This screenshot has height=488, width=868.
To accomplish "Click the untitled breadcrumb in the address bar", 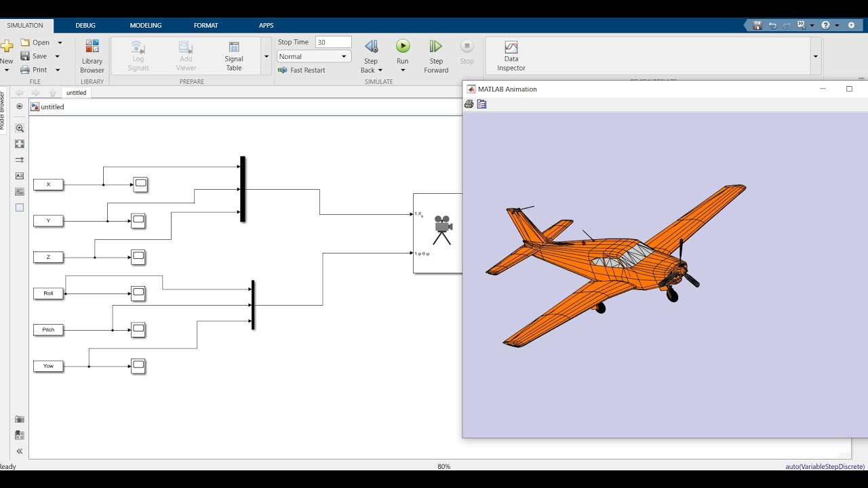I will pos(52,107).
